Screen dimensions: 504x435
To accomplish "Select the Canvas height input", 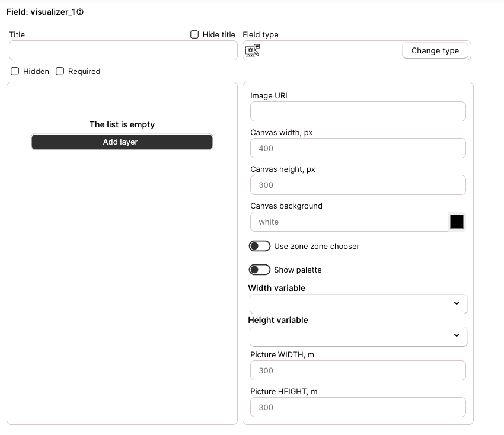I will tap(358, 185).
